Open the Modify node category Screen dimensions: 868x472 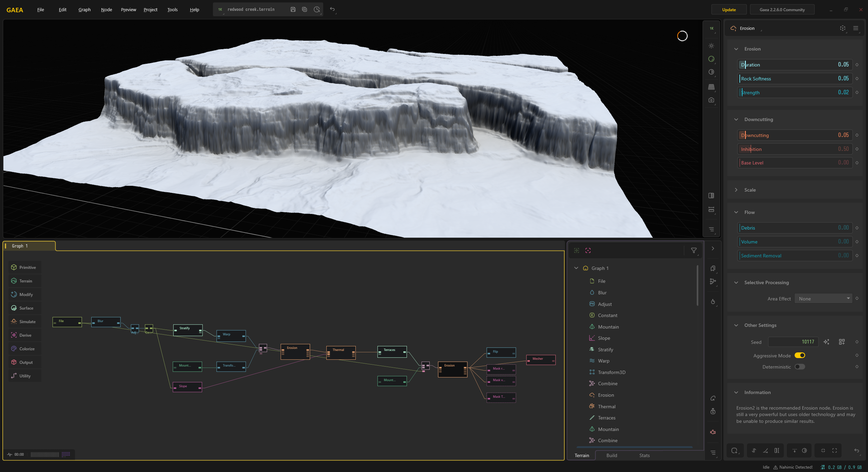point(25,294)
